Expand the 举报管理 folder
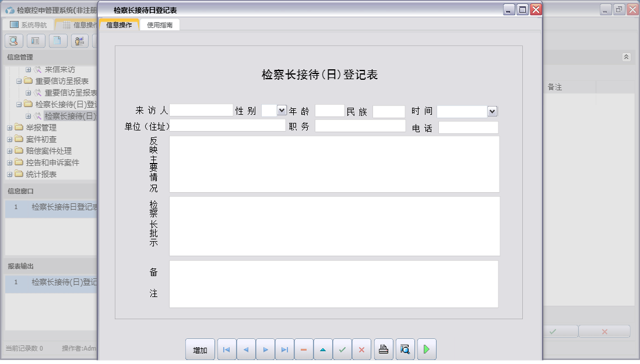 (10, 127)
